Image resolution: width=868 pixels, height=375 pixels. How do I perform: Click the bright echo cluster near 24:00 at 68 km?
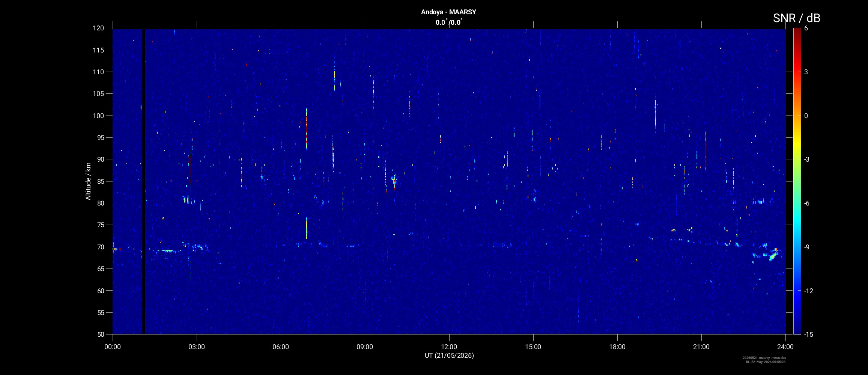pyautogui.click(x=773, y=255)
